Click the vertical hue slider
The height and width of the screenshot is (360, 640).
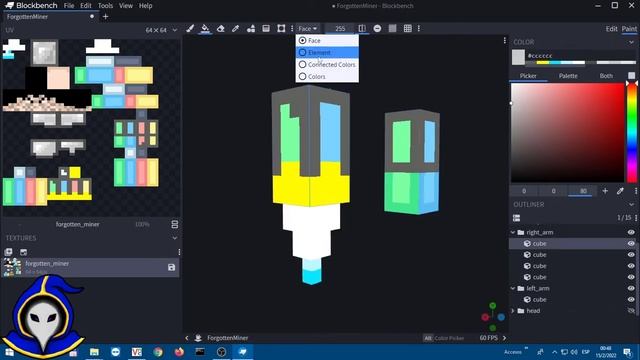pos(631,133)
